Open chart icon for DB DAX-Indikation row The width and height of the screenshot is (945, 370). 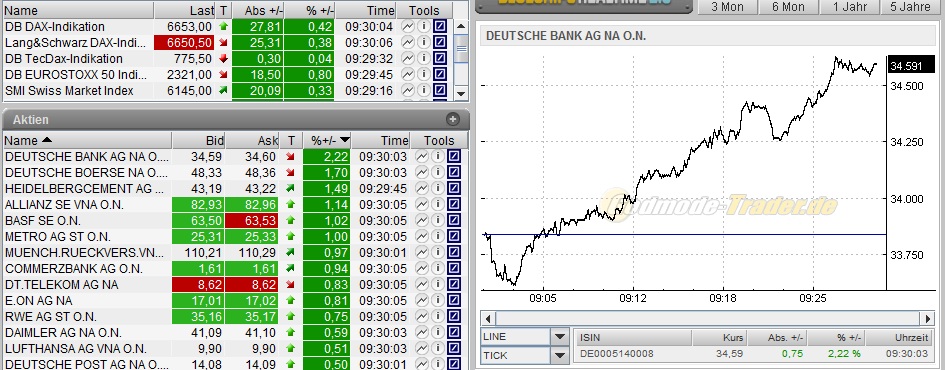[x=408, y=27]
